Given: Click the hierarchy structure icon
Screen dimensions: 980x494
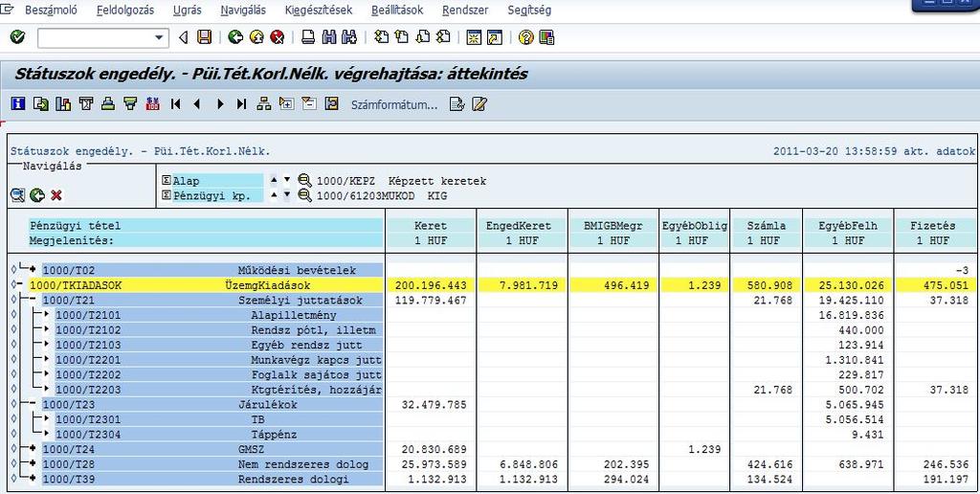Looking at the screenshot, I should [264, 103].
